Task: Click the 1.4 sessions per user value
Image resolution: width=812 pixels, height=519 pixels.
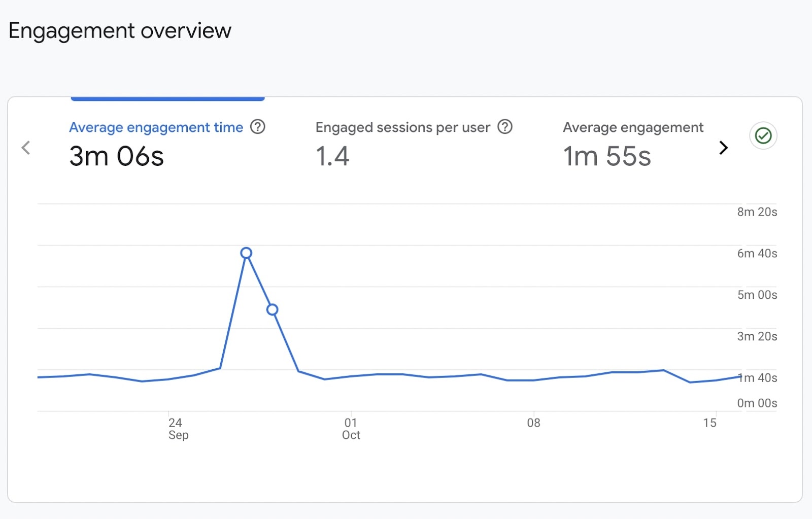Action: (x=332, y=156)
